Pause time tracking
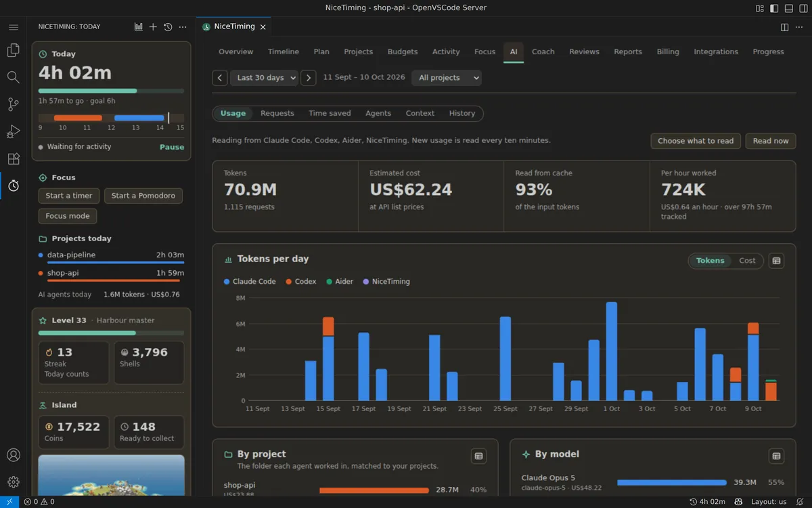 point(172,147)
